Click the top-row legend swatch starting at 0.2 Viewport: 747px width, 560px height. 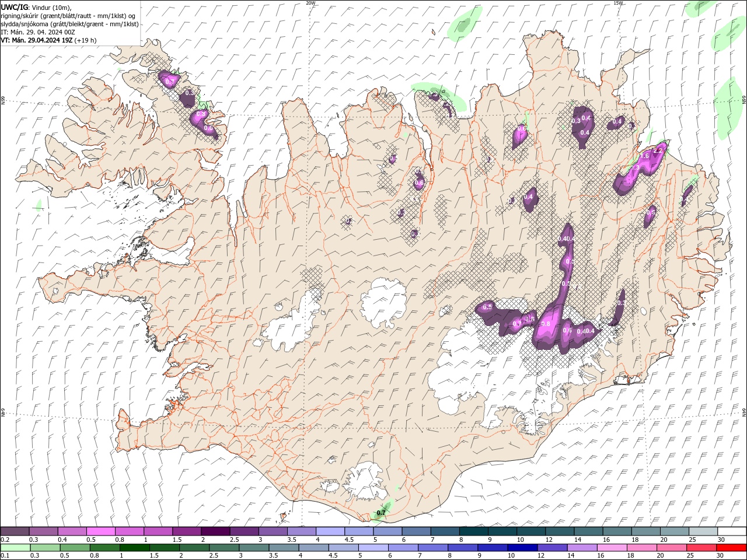(15, 531)
